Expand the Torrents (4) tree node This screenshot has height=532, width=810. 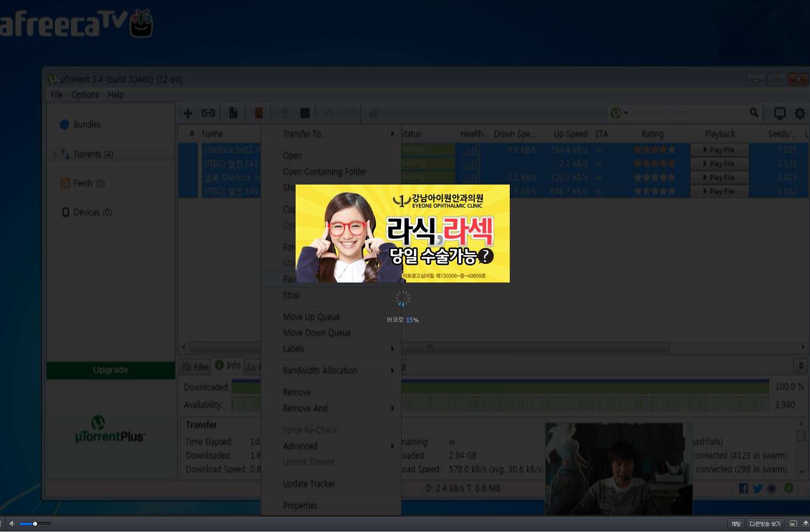point(56,155)
